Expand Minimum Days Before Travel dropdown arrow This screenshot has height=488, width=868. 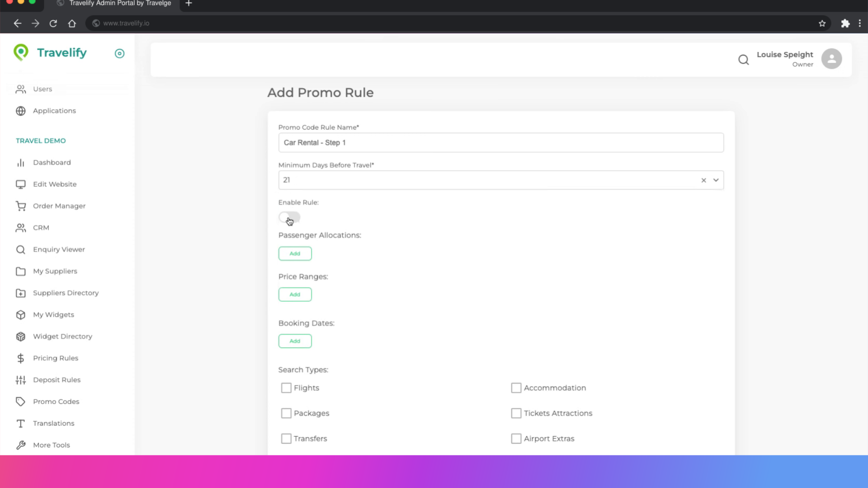tap(716, 180)
